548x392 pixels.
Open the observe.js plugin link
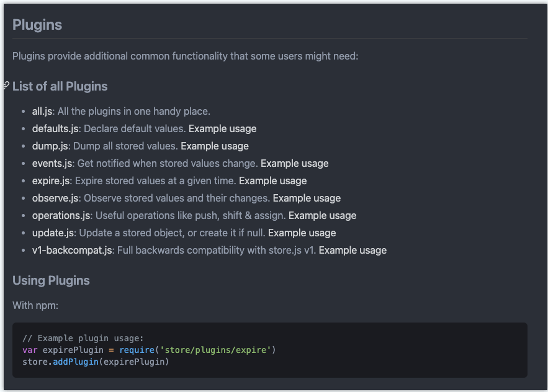tap(56, 198)
